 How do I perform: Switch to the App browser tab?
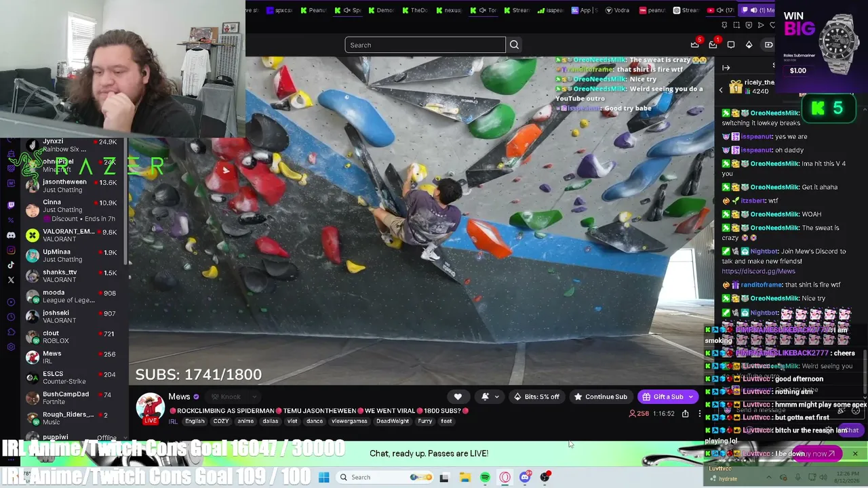tap(585, 10)
